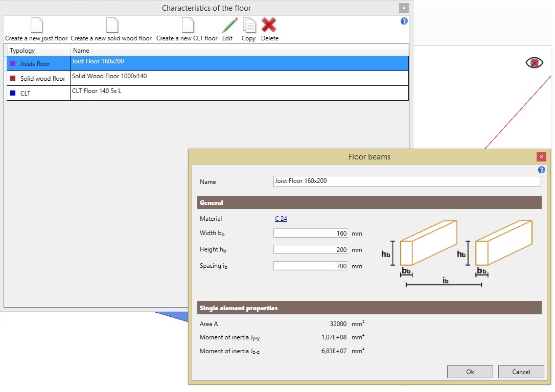Viewport: 555px width, 392px height.
Task: Click the blue CLT color swatch
Action: pyautogui.click(x=13, y=93)
